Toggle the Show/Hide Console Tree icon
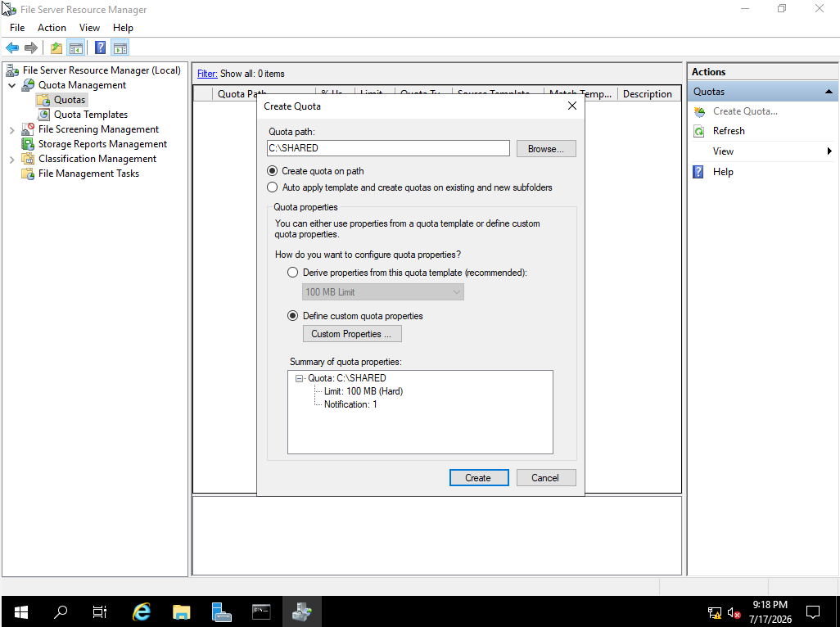 [76, 48]
